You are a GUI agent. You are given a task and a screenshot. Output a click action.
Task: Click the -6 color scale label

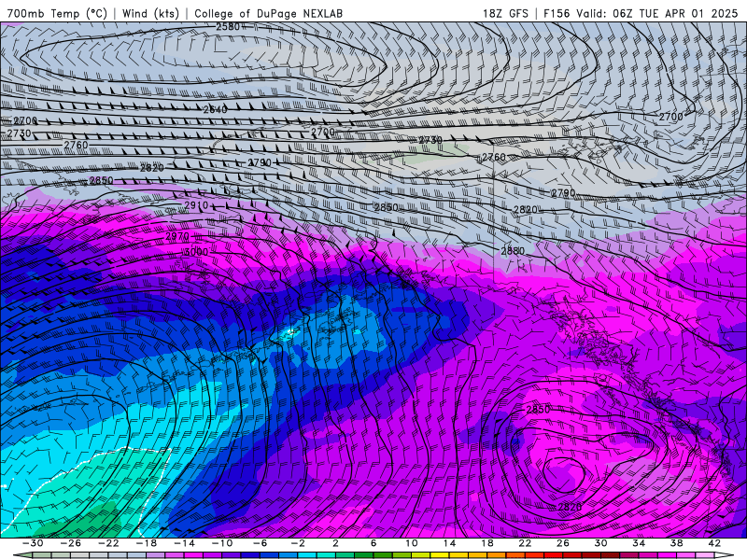[260, 543]
